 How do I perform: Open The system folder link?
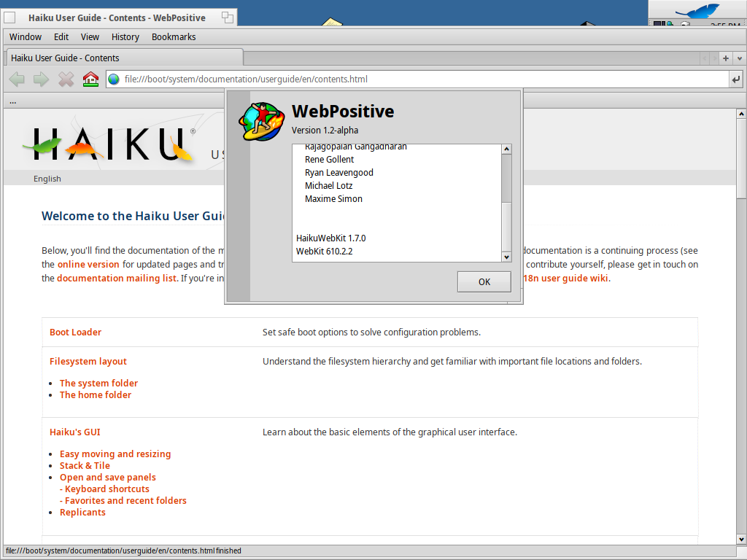pos(98,383)
